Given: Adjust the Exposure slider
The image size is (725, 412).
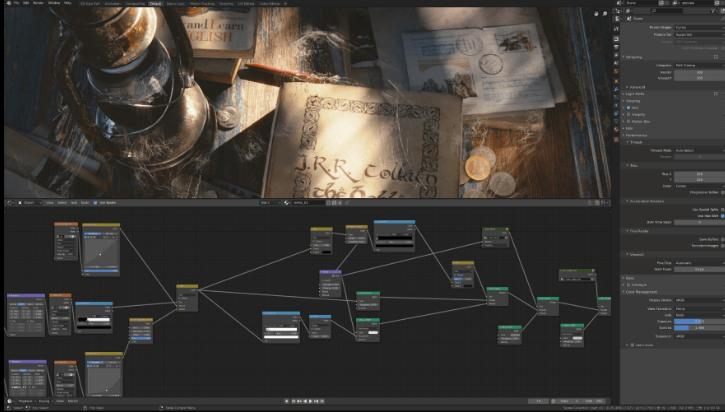Looking at the screenshot, I should [699, 321].
